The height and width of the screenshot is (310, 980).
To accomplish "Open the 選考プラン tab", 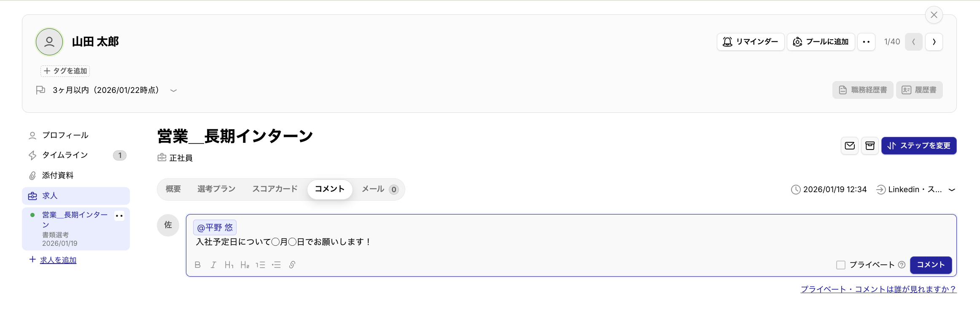I will 216,189.
